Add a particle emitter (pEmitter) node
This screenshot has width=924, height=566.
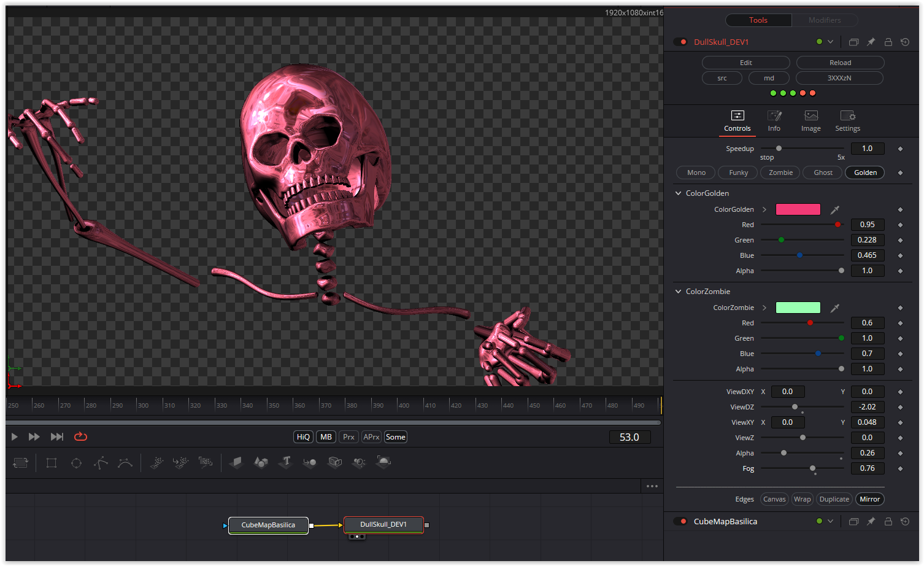[x=157, y=462]
